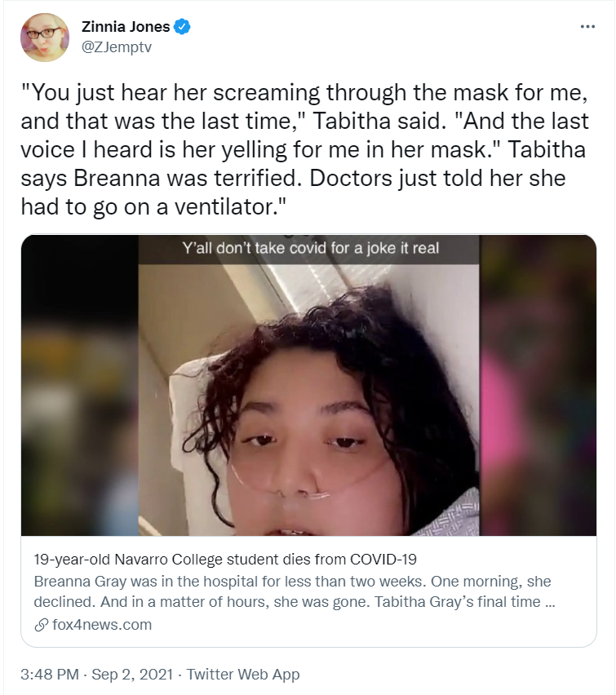
Task: Click the blurred left side of the preview
Action: pyautogui.click(x=80, y=385)
